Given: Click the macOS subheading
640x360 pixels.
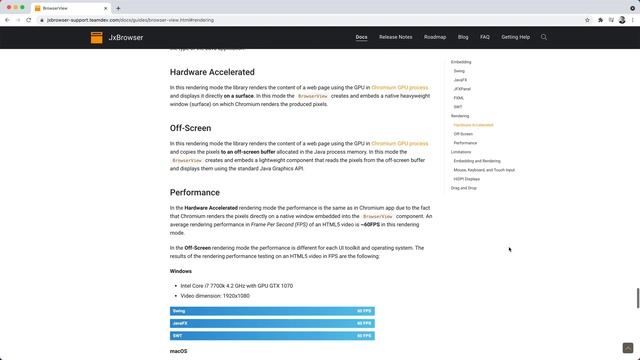Looking at the screenshot, I should pos(179,351).
